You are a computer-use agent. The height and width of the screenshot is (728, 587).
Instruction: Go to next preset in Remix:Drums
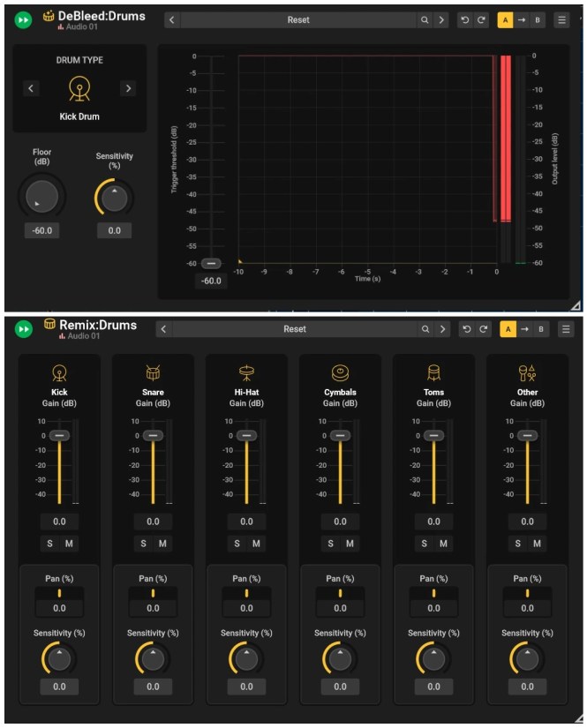442,329
